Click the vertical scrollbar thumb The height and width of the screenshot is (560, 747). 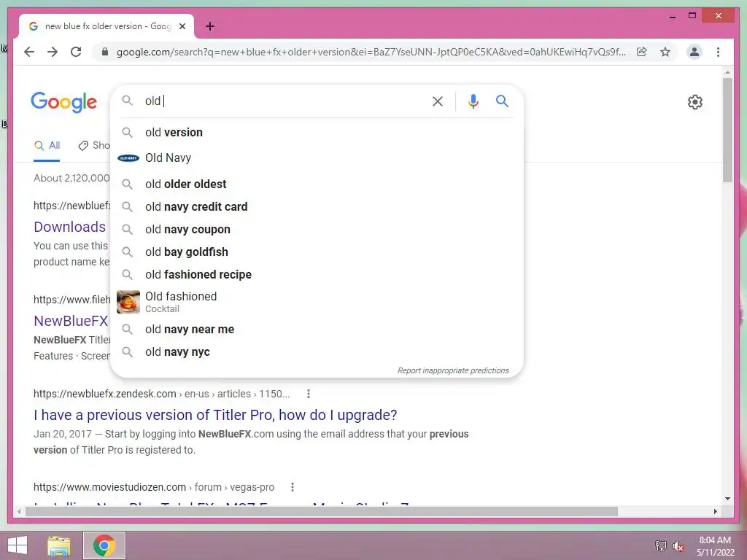[x=727, y=130]
